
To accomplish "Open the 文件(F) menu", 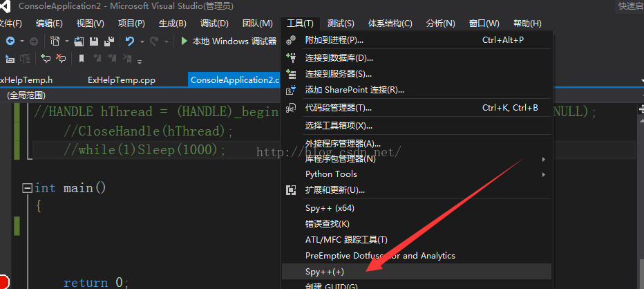I will click(10, 24).
